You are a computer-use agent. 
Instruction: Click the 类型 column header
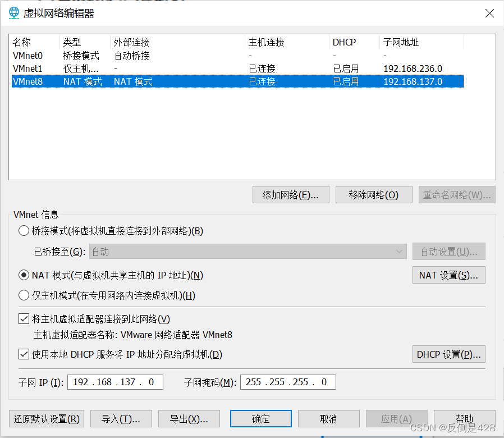tap(85, 42)
